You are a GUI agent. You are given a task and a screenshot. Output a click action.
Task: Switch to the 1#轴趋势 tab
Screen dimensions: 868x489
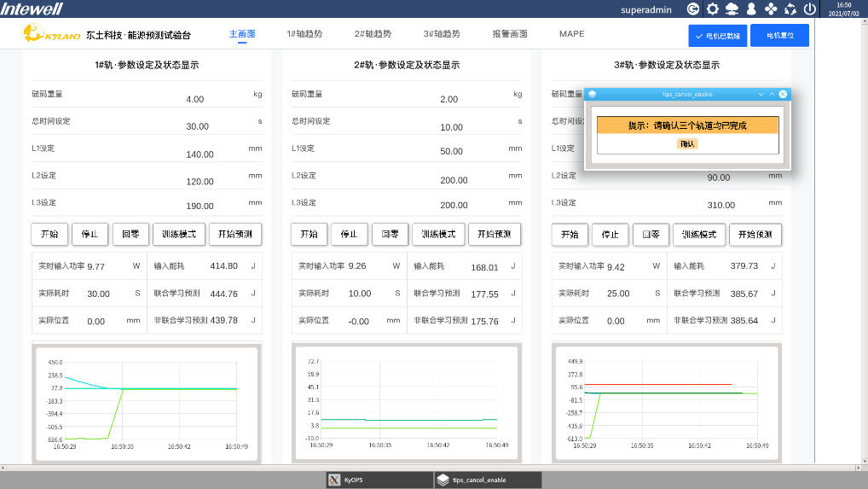pyautogui.click(x=304, y=34)
